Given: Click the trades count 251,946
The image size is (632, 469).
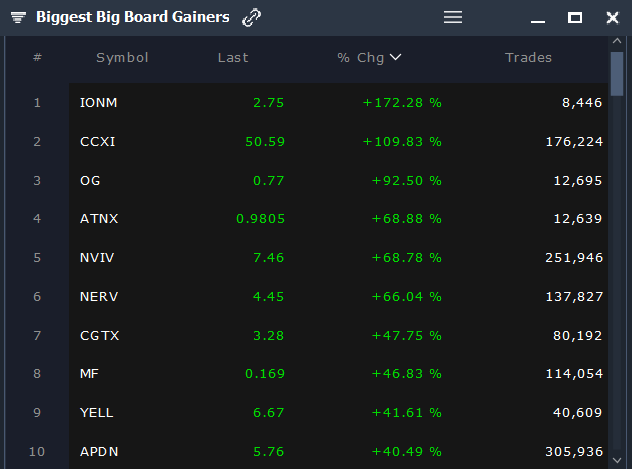Looking at the screenshot, I should click(574, 258).
